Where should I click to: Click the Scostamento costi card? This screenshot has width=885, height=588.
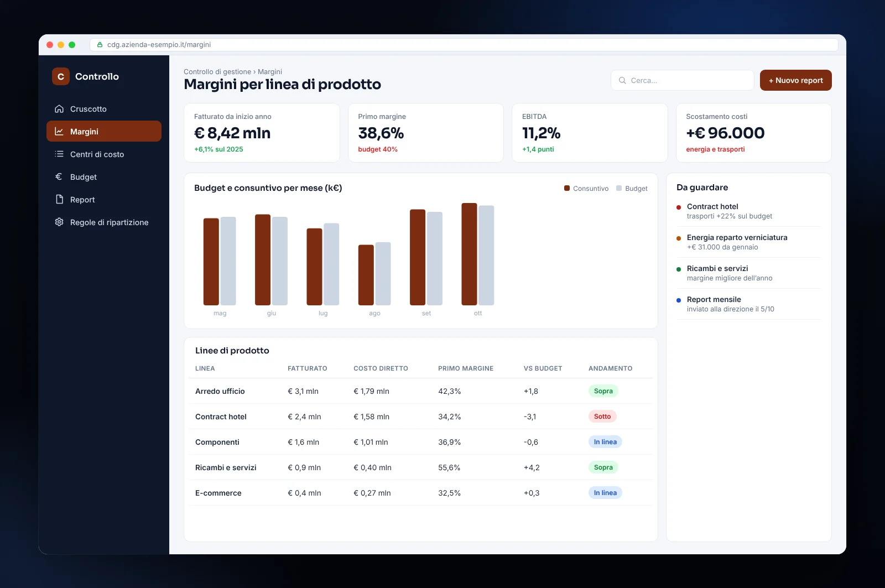tap(753, 133)
